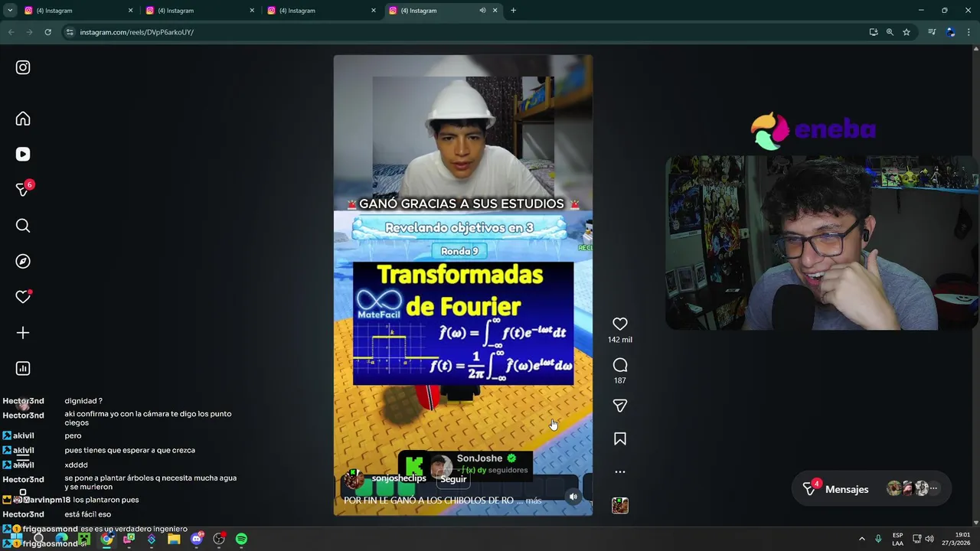This screenshot has height=551, width=980.
Task: Open direct messages icon with 6 badge
Action: (23, 189)
